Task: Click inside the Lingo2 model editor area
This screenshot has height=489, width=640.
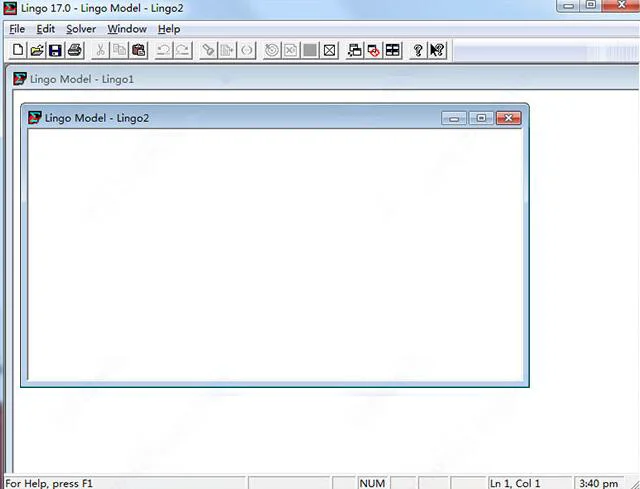Action: click(276, 254)
